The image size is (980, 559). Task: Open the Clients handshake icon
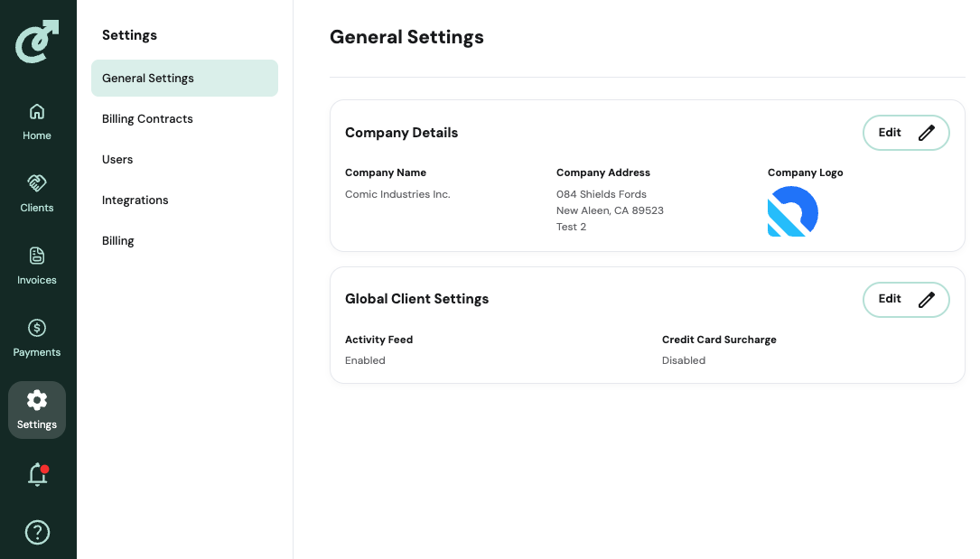tap(37, 183)
